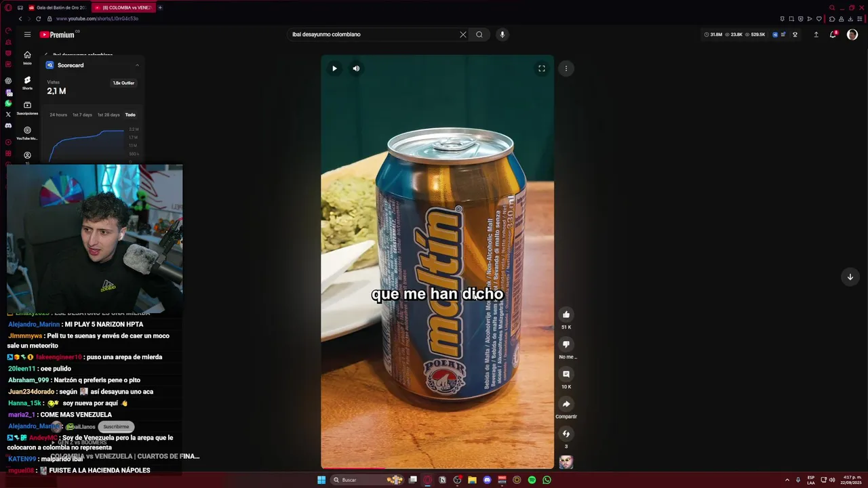Open Suscripciones in YouTube sidebar
Viewport: 868px width, 488px height.
click(x=27, y=108)
